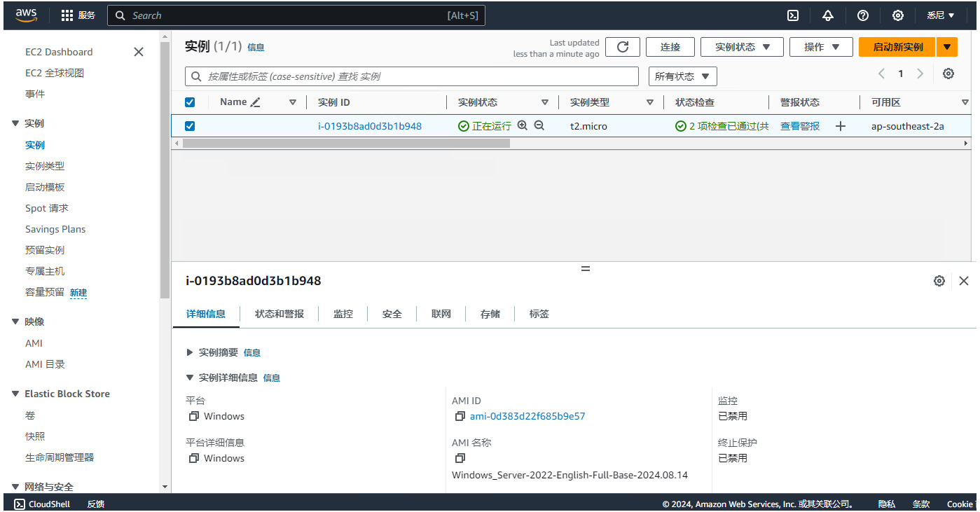The width and height of the screenshot is (980, 512).
Task: Collapse the instance details section
Action: 190,378
